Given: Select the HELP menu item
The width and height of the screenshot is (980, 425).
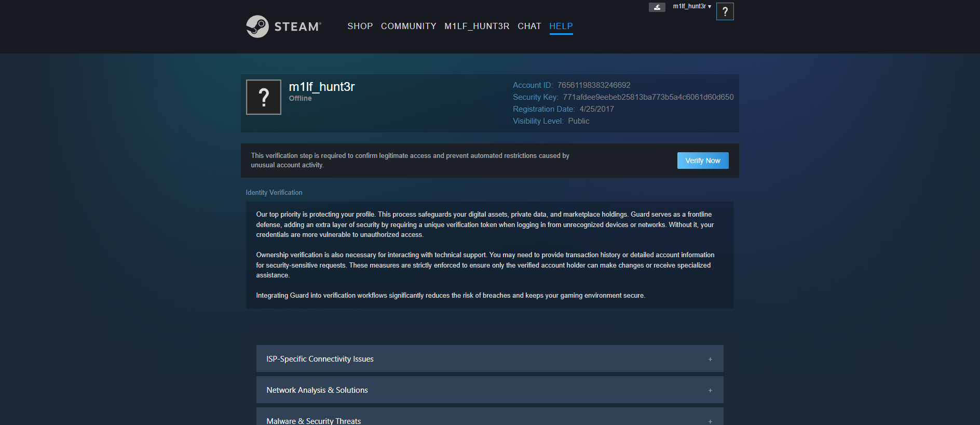Looking at the screenshot, I should (561, 26).
